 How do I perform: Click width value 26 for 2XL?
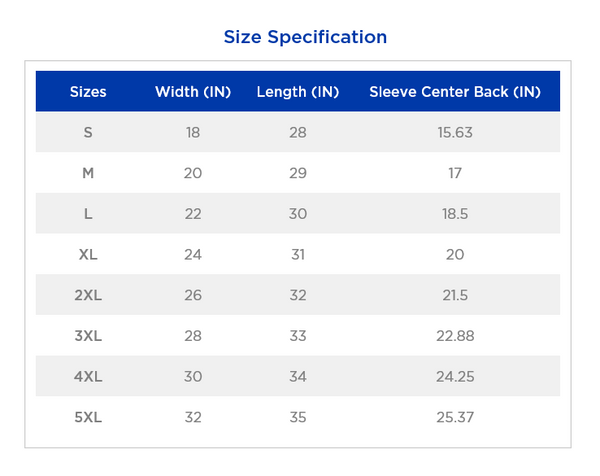pos(193,295)
